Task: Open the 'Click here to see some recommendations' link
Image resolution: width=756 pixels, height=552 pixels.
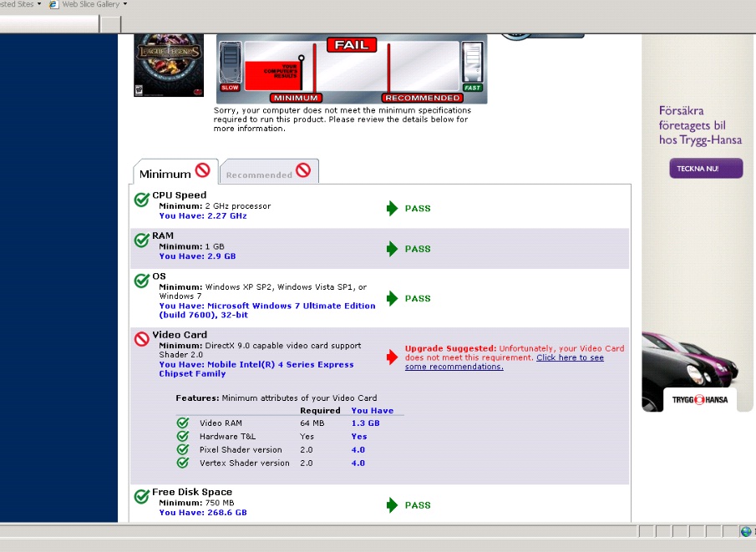Action: pyautogui.click(x=505, y=362)
